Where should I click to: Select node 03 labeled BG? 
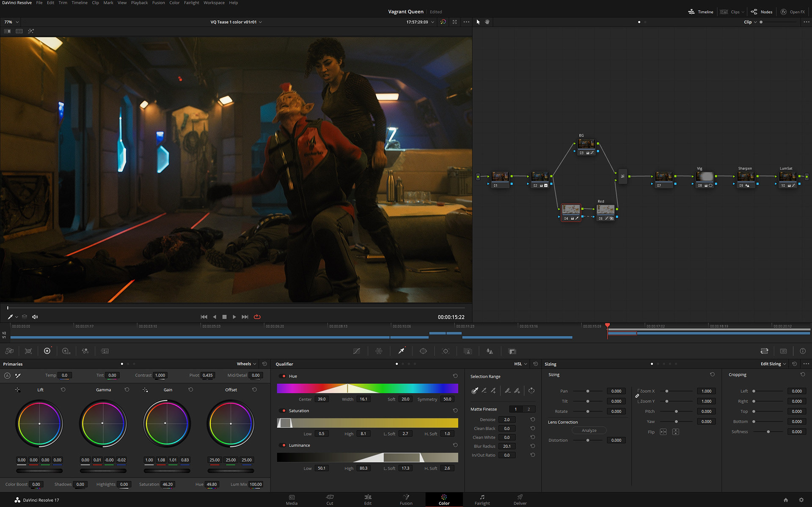click(x=586, y=147)
